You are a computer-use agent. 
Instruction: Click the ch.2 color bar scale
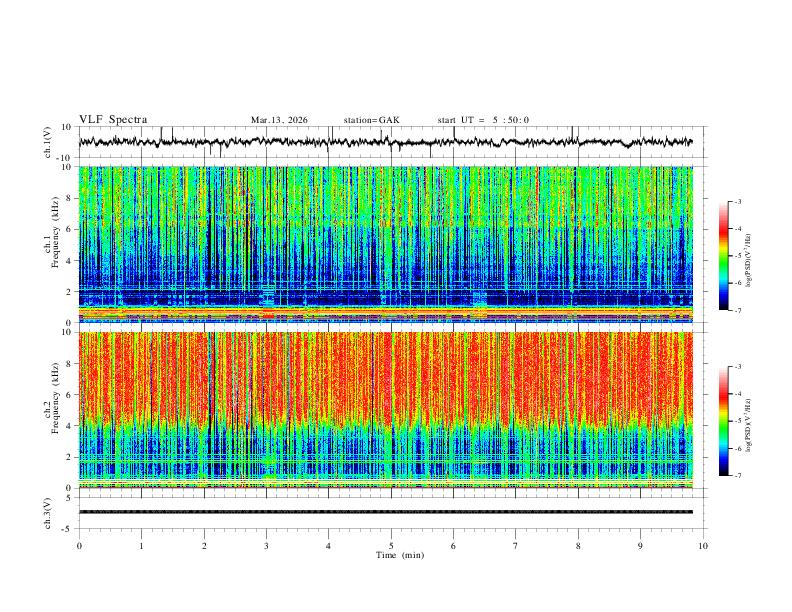coord(723,421)
